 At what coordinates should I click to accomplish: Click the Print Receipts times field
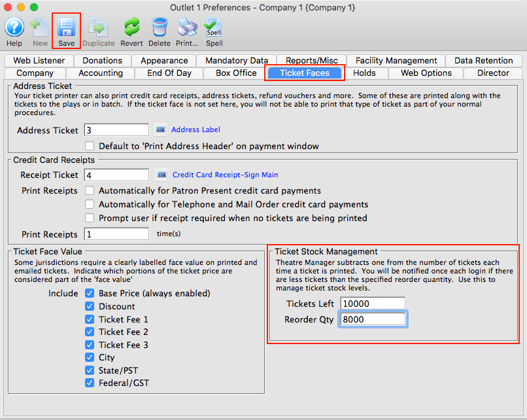116,234
